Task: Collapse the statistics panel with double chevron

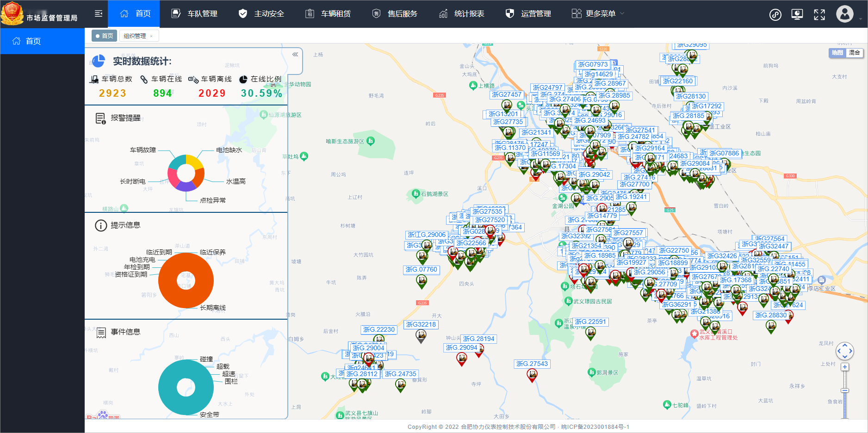Action: pyautogui.click(x=295, y=55)
